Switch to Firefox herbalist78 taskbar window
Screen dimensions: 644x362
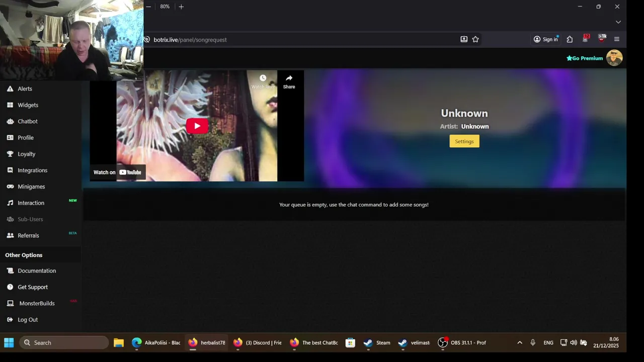[x=207, y=342]
